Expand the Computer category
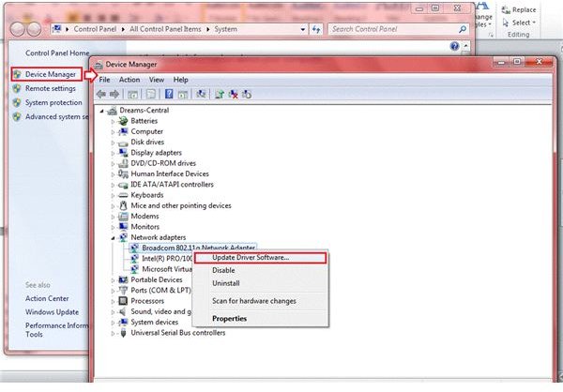This screenshot has width=563, height=392. [x=113, y=132]
